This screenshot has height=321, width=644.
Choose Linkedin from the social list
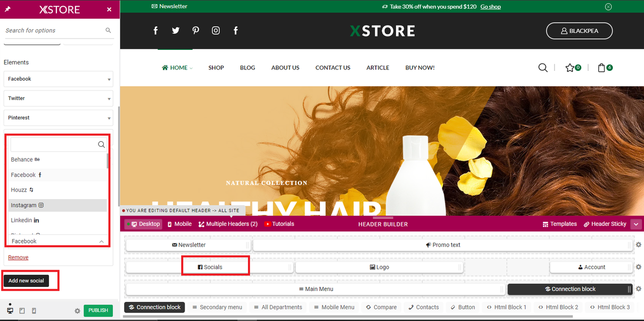tap(57, 220)
